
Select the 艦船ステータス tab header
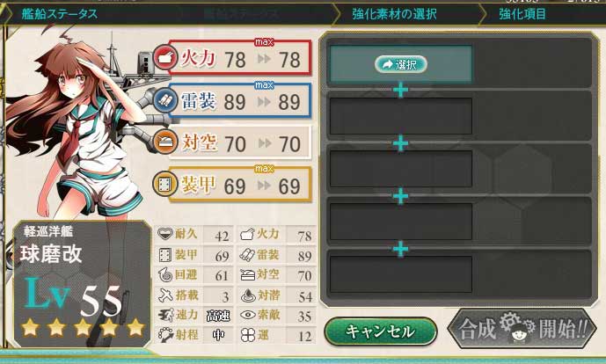[59, 14]
